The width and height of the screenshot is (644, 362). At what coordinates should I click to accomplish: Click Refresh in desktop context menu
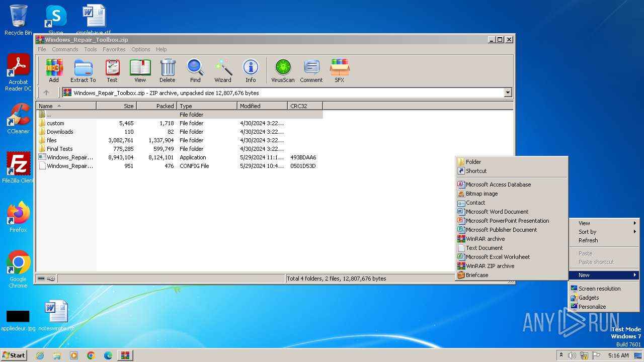[604, 240]
